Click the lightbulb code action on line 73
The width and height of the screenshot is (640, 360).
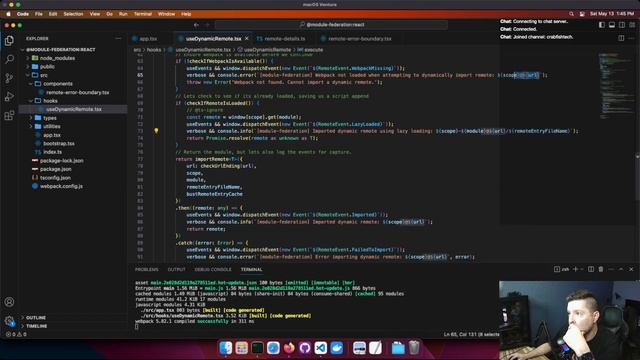(156, 131)
